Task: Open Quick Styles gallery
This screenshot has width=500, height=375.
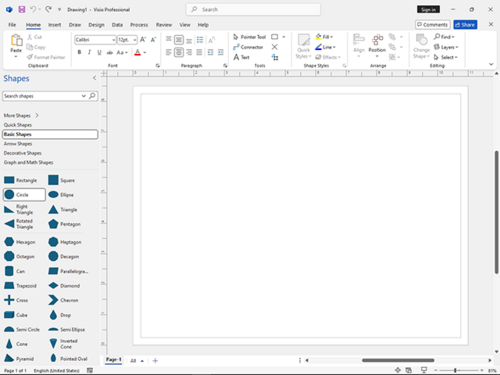Action: point(304,46)
